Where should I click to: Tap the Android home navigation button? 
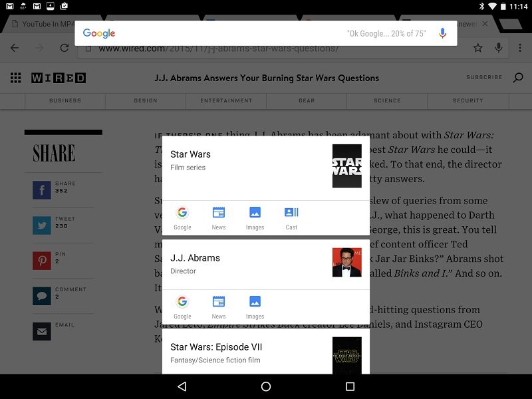(266, 386)
